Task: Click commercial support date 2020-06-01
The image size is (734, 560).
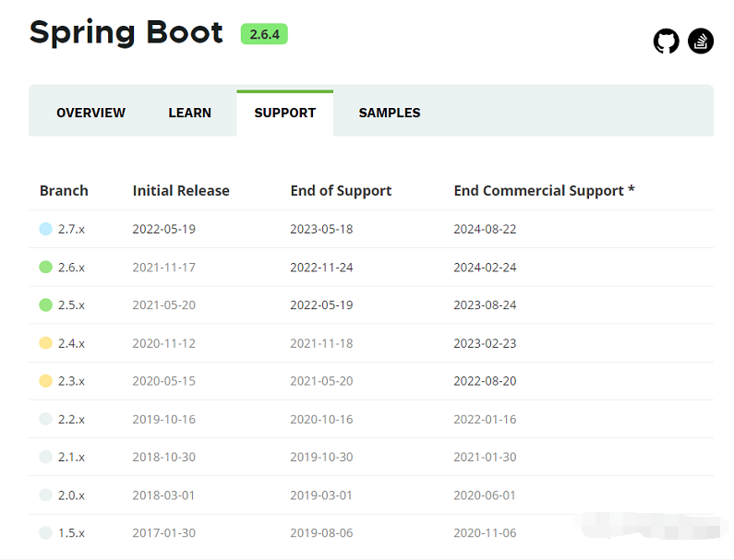Action: pos(485,495)
